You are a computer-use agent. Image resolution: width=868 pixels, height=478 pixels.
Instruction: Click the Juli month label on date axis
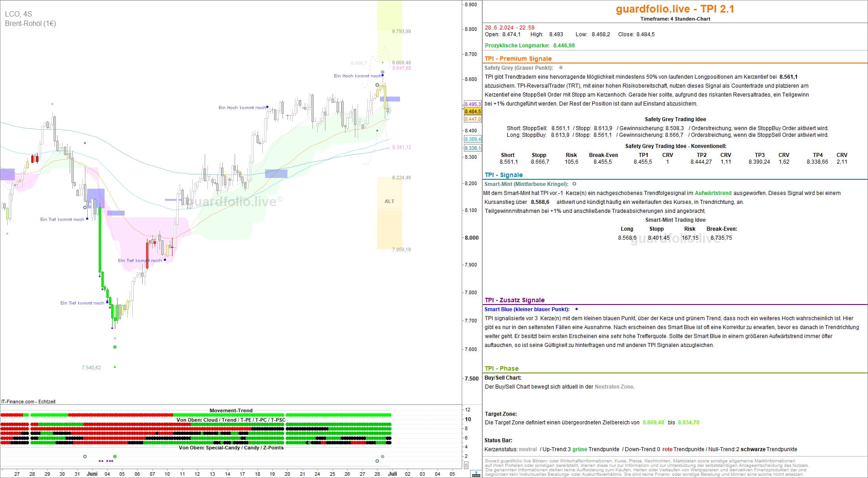(x=392, y=474)
